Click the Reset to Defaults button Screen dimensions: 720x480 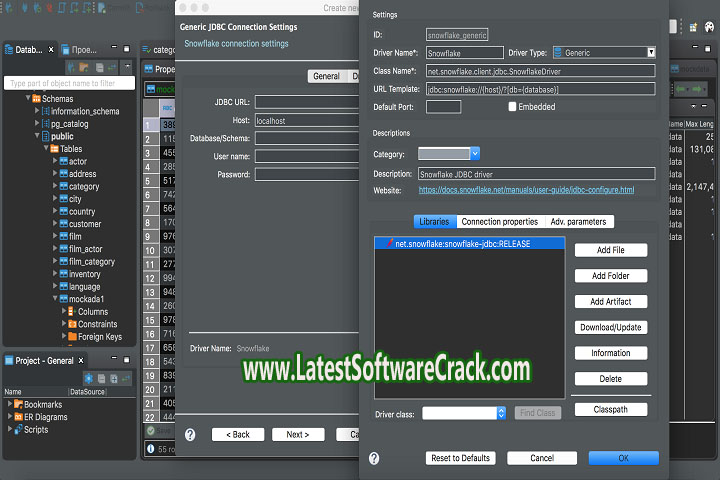[x=460, y=458]
